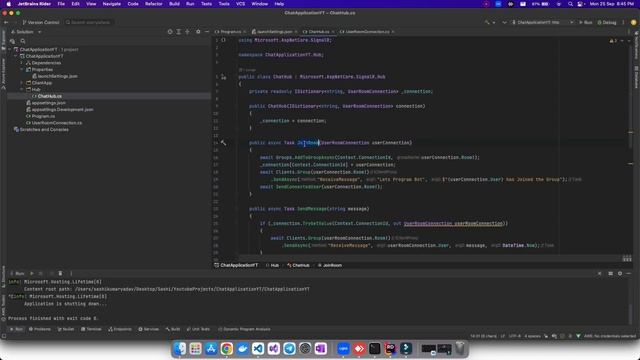Click the trash clear-output icon in Run panel
The image size is (640, 360).
60,273
